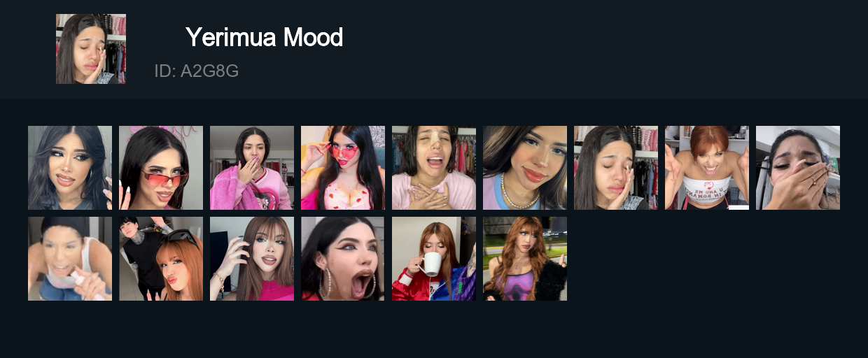This screenshot has width=868, height=358.
Task: Select the redhead in white tube top
Action: coord(707,168)
